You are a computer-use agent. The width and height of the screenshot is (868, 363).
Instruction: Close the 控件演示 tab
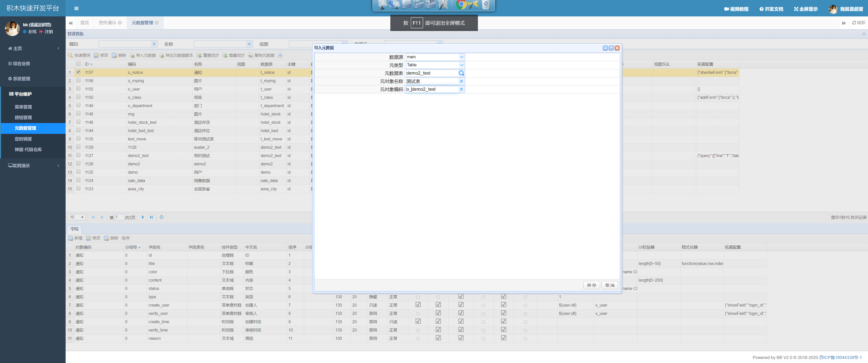coord(120,22)
